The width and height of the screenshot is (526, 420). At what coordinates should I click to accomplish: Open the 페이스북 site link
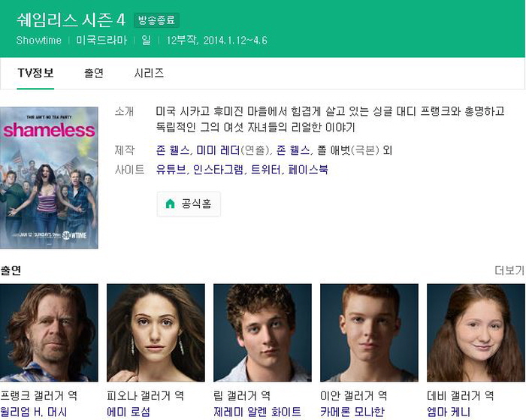308,169
